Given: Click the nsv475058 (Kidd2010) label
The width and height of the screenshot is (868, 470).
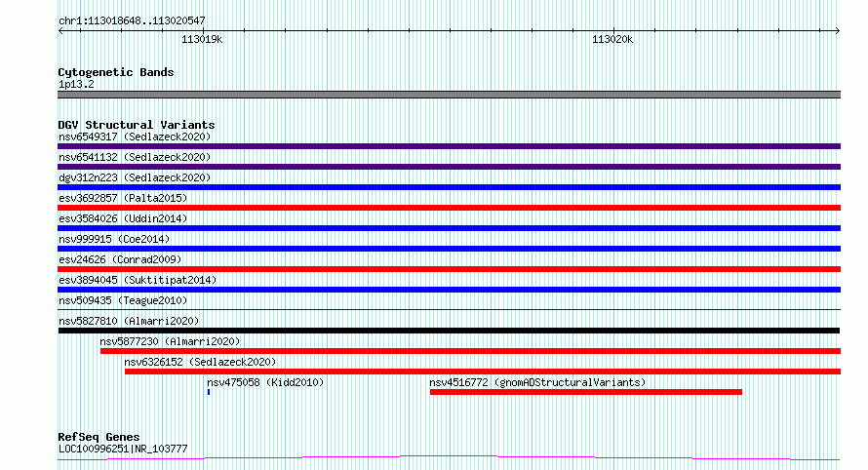Looking at the screenshot, I should click(265, 382).
